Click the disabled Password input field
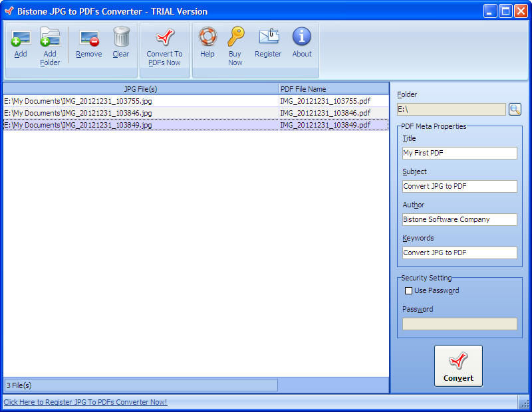The image size is (532, 412). 460,324
